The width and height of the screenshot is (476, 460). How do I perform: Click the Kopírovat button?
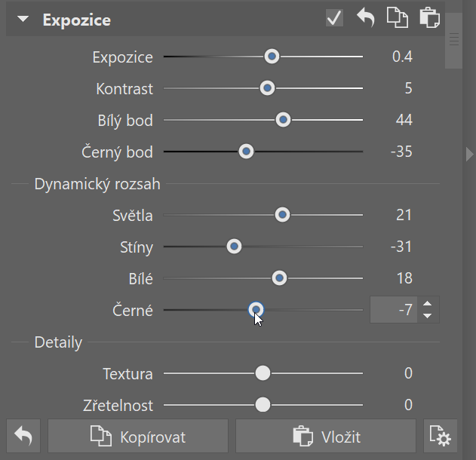(138, 436)
